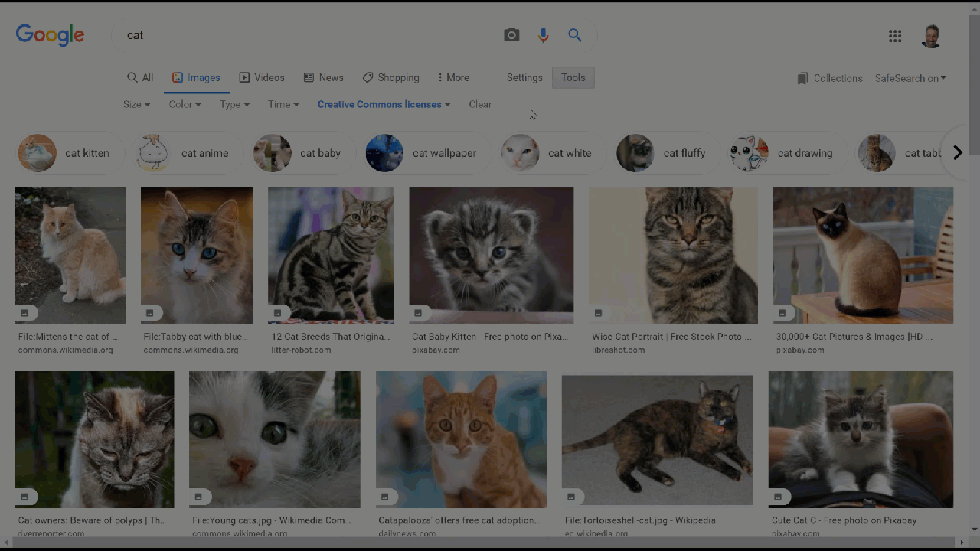Open search Settings
Screen dimensions: 980x551
tap(524, 77)
